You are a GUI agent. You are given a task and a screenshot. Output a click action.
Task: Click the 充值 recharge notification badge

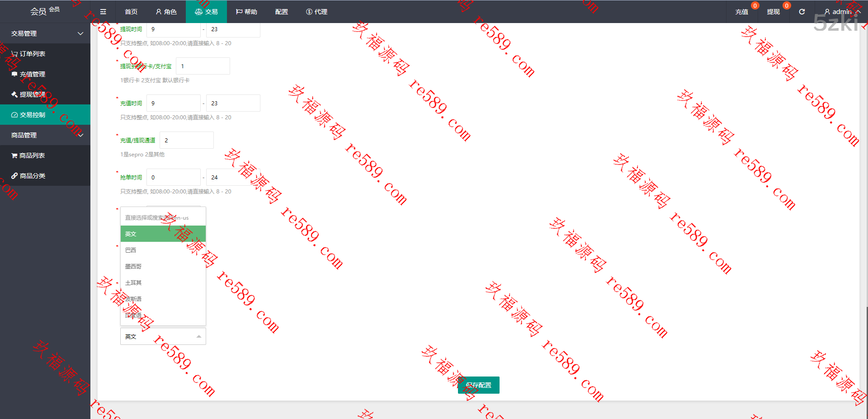tap(755, 6)
